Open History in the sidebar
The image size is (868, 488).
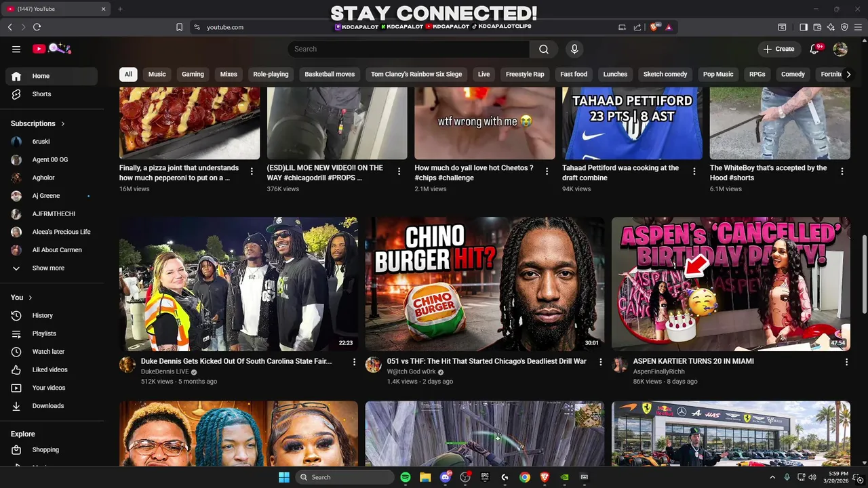(52, 316)
